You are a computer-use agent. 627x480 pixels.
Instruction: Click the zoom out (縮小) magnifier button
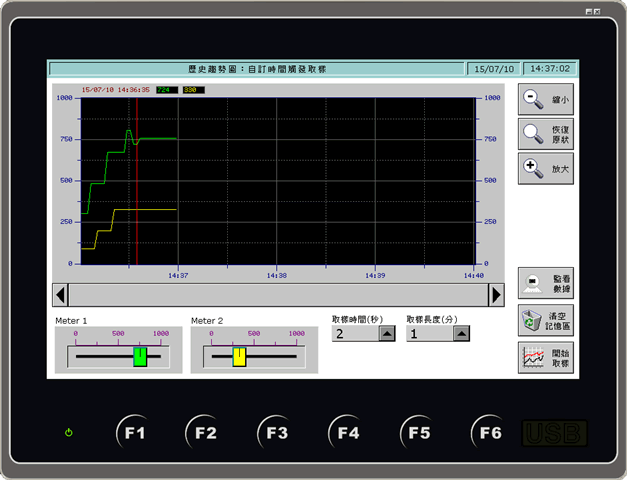coord(546,99)
